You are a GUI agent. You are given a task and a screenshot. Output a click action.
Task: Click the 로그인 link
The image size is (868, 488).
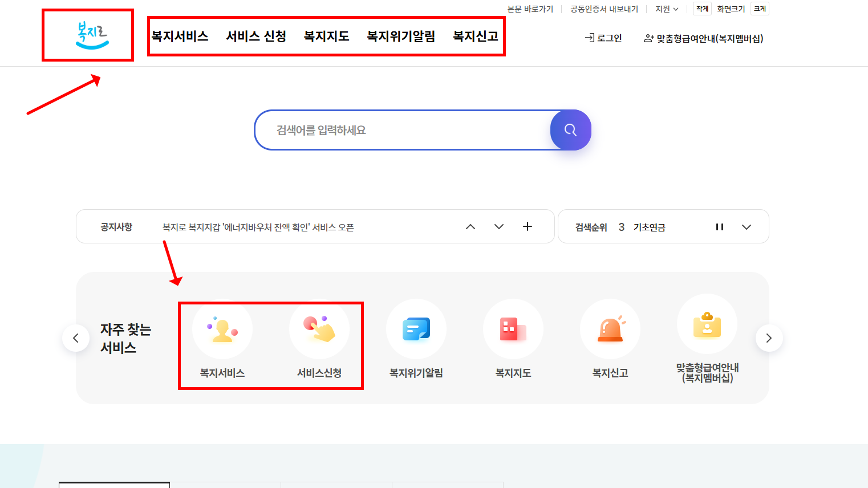point(603,38)
